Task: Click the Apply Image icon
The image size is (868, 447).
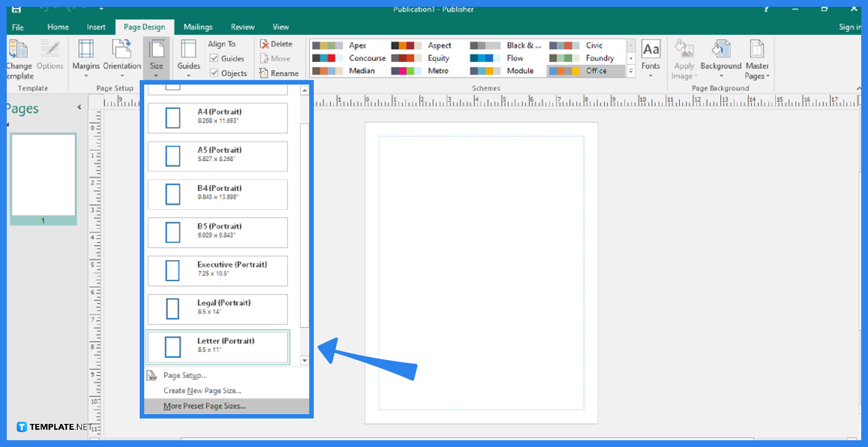Action: pyautogui.click(x=684, y=57)
